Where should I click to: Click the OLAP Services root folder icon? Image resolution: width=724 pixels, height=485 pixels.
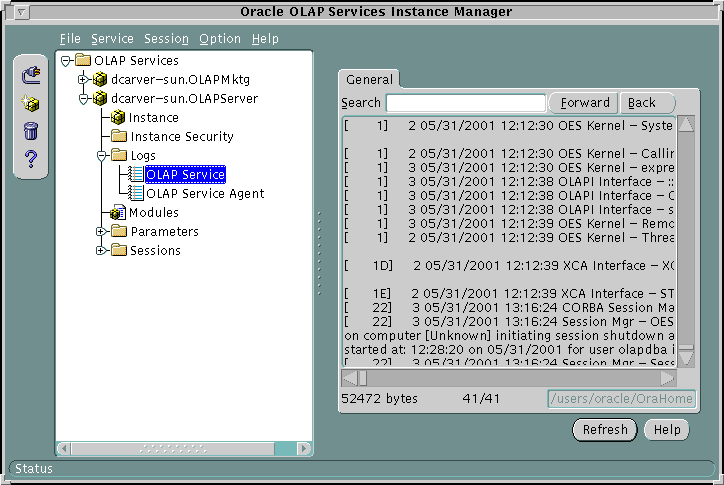tap(83, 60)
